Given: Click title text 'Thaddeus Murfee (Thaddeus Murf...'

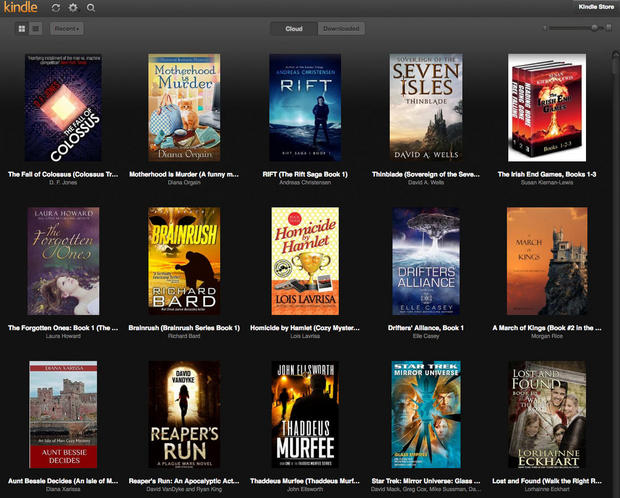Looking at the screenshot, I should coord(305,481).
